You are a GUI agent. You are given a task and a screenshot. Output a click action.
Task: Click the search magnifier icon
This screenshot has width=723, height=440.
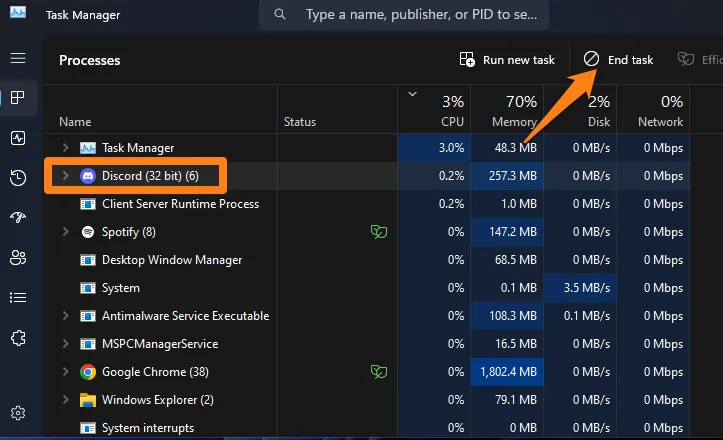coord(279,14)
